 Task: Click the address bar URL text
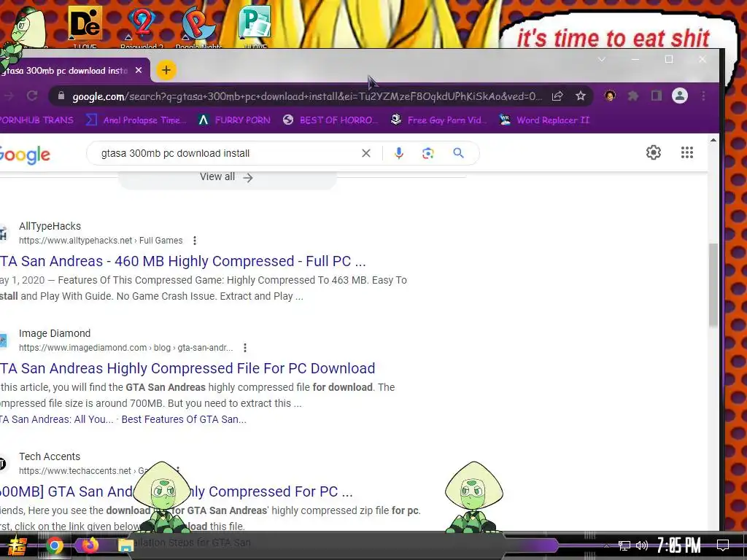tap(307, 97)
